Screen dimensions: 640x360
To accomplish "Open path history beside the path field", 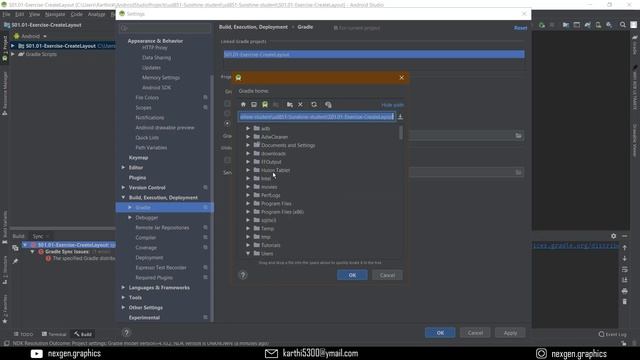I will point(400,117).
